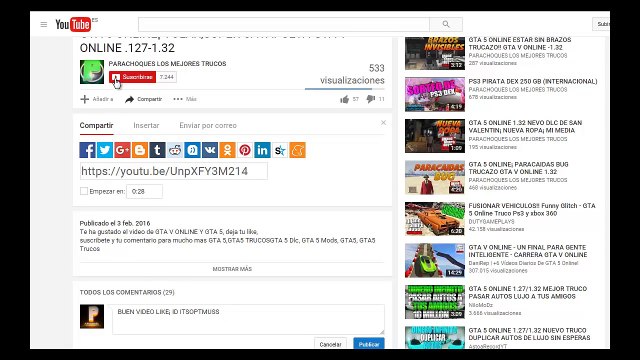Select the Enviar por correo tab
Viewport: 640px width, 360px height.
coord(208,125)
